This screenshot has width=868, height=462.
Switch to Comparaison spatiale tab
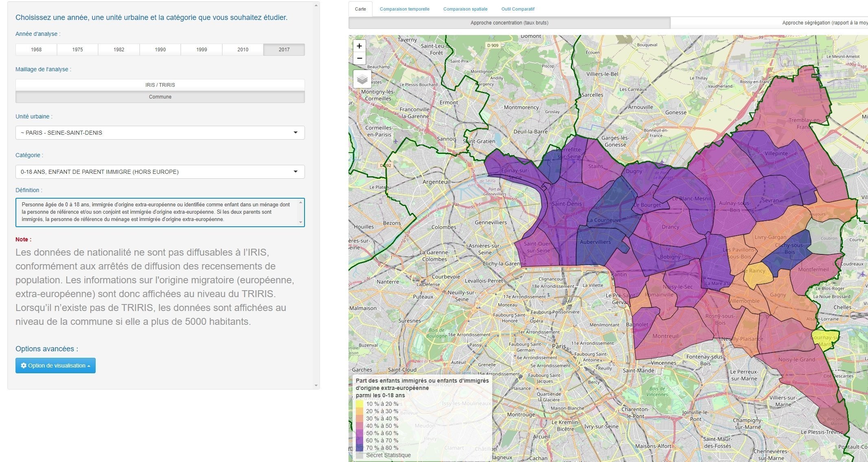click(465, 9)
